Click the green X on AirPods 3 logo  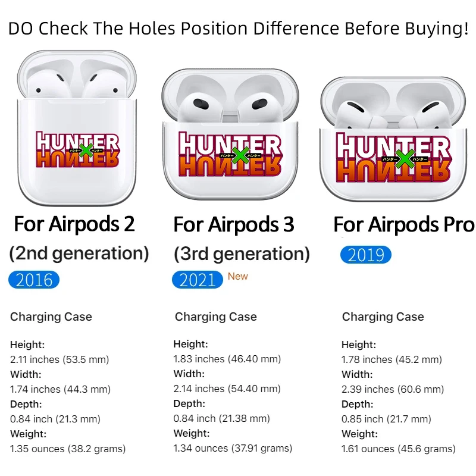(240, 155)
